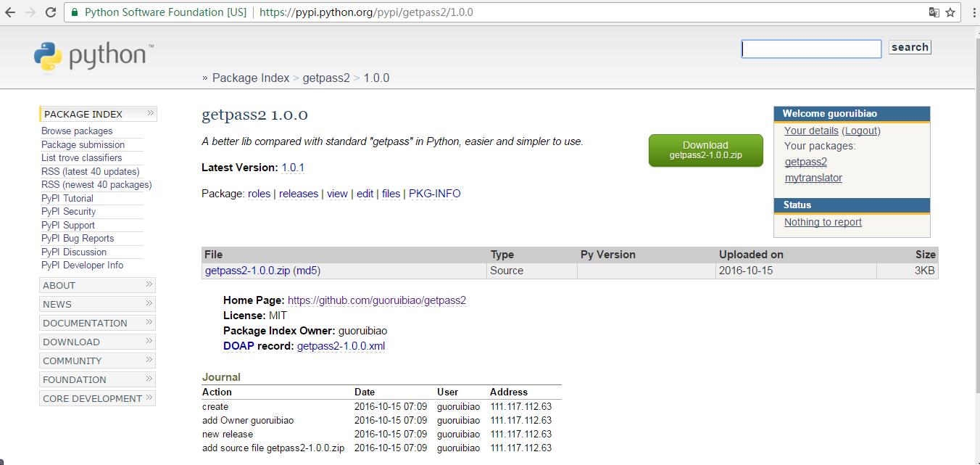Open RSS (newest 40 packages) feed
This screenshot has width=980, height=465.
click(x=96, y=184)
